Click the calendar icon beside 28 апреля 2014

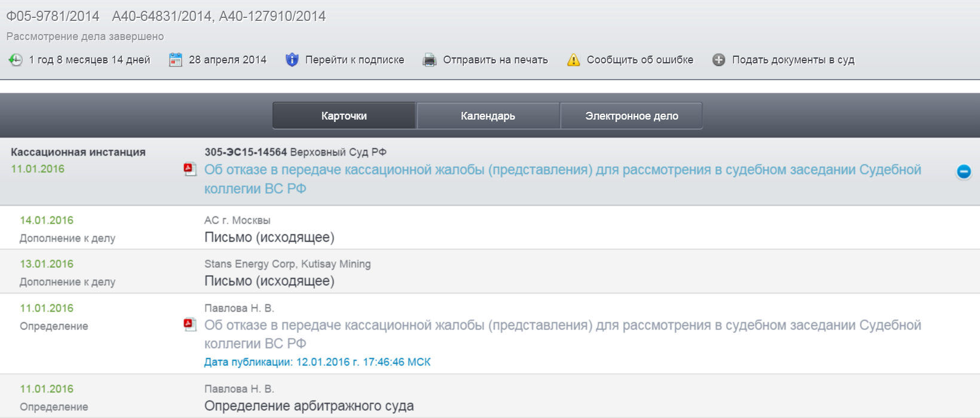pos(175,60)
